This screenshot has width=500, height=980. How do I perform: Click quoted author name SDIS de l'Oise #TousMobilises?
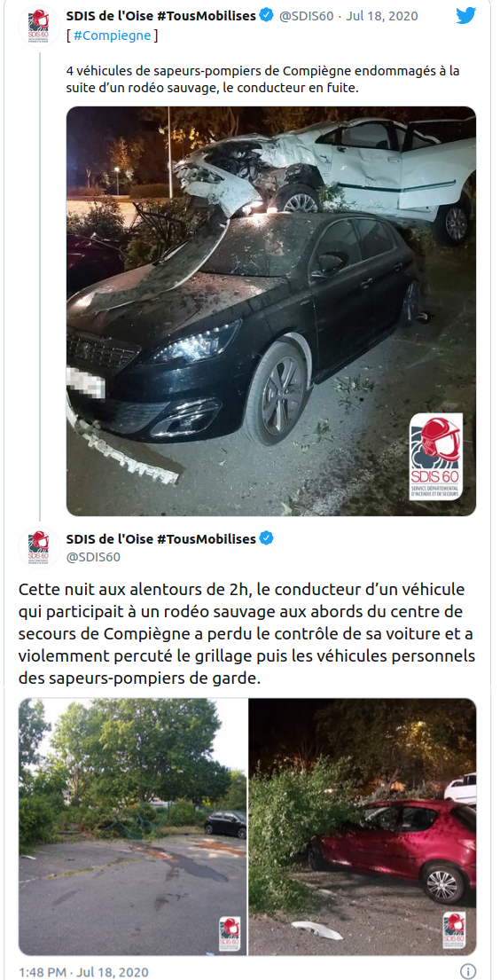[x=161, y=16]
